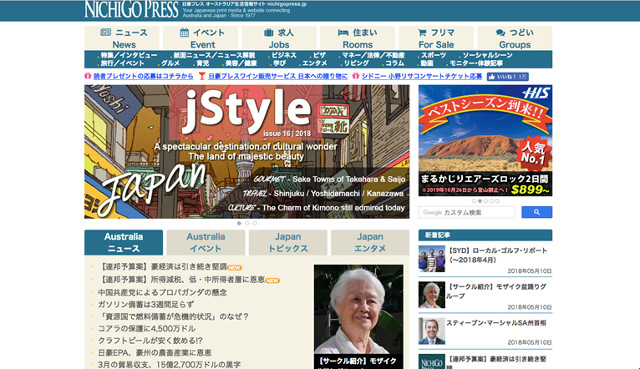This screenshot has width=640, height=369.
Task: Open the jStyle Issue 16 banner
Action: (x=247, y=151)
